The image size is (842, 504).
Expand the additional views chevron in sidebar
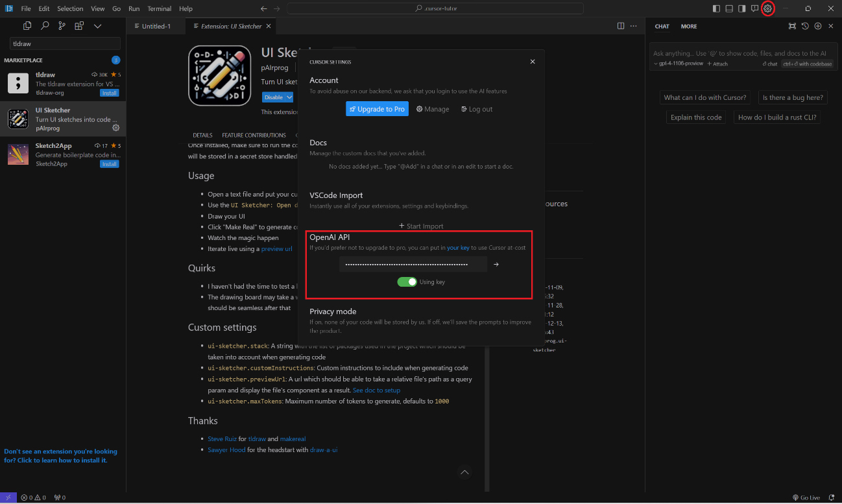pos(98,26)
